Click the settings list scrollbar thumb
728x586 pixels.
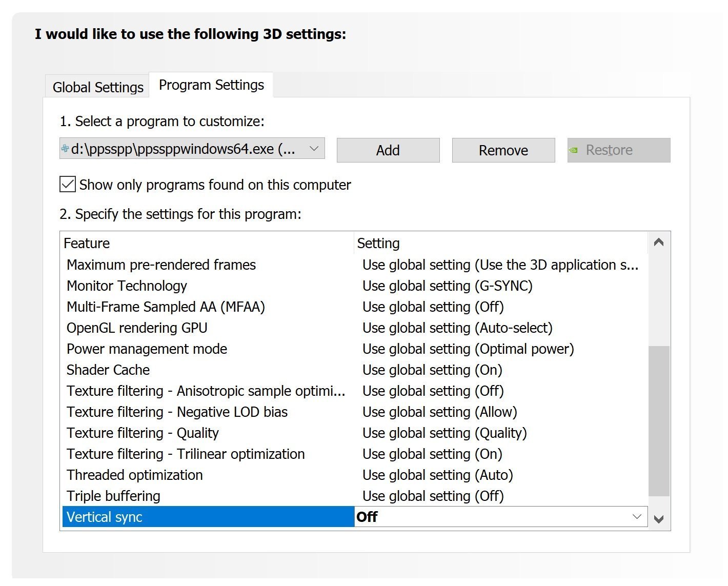coord(659,421)
